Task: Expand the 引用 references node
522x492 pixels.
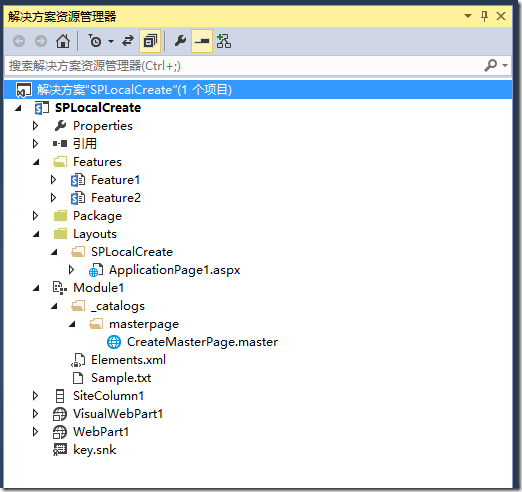Action: pos(35,144)
